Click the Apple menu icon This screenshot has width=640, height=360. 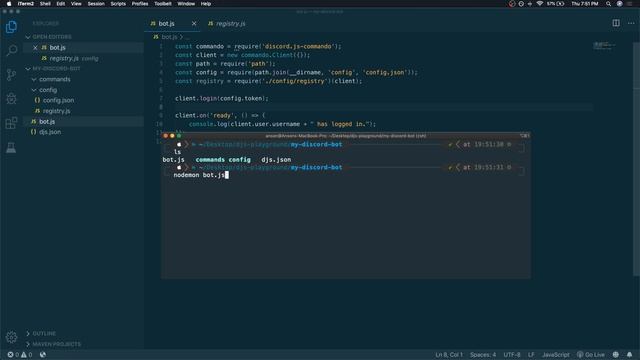9,4
